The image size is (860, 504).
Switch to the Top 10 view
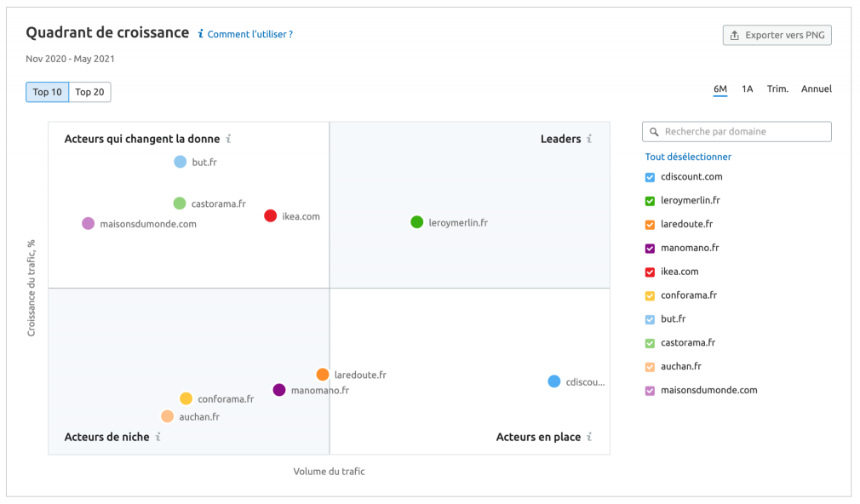click(47, 92)
